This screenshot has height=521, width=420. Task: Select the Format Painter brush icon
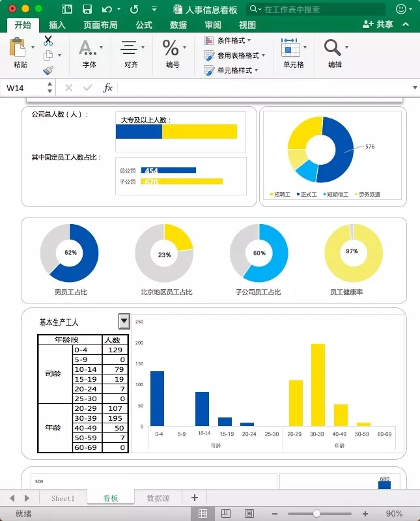coord(48,70)
